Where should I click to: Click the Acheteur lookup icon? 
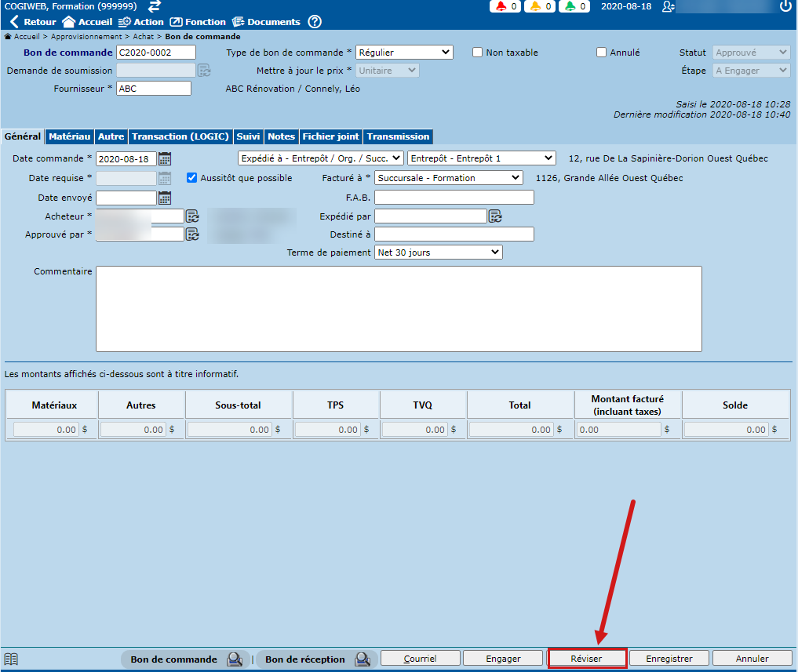[x=192, y=216]
